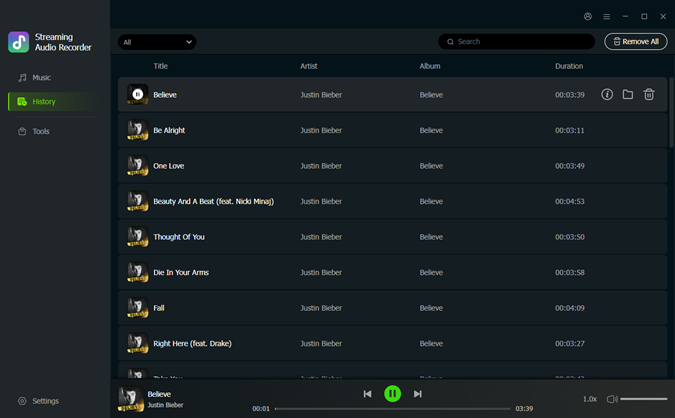This screenshot has width=675, height=418.
Task: Adjust the volume slider
Action: click(x=644, y=399)
